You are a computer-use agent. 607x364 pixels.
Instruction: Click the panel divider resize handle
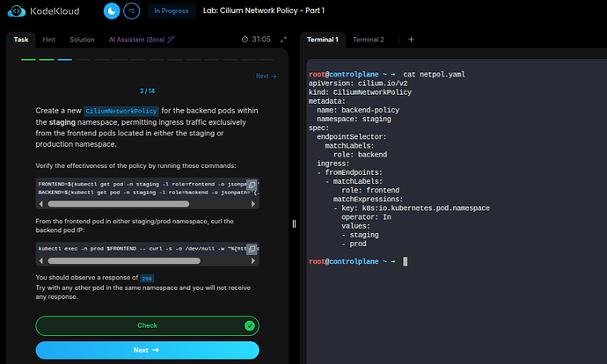(295, 223)
